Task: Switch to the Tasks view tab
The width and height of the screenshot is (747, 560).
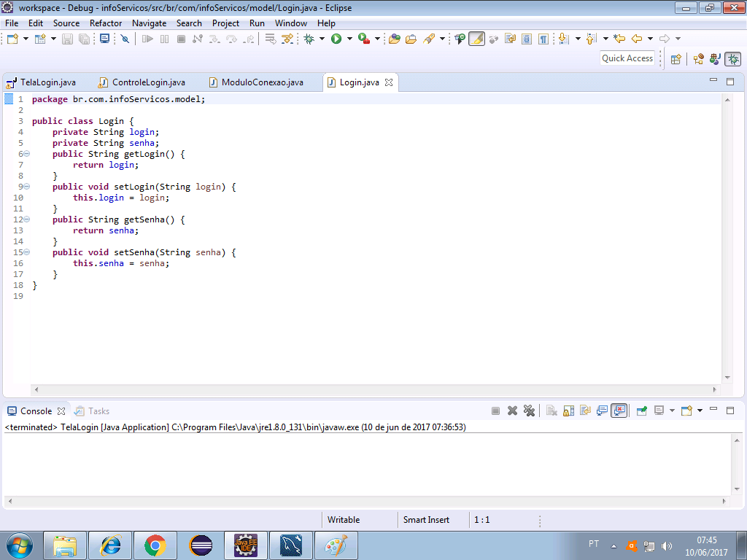Action: [98, 411]
